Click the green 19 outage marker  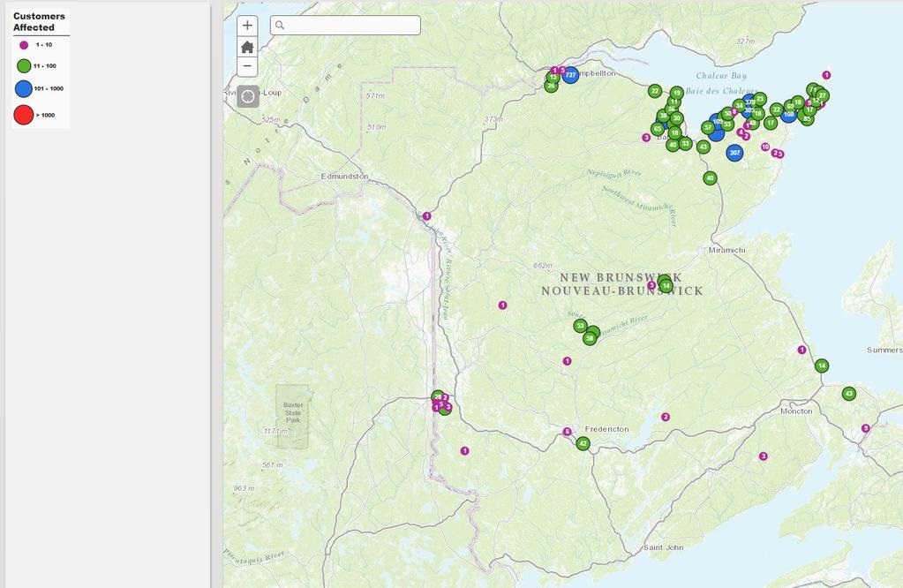click(677, 93)
